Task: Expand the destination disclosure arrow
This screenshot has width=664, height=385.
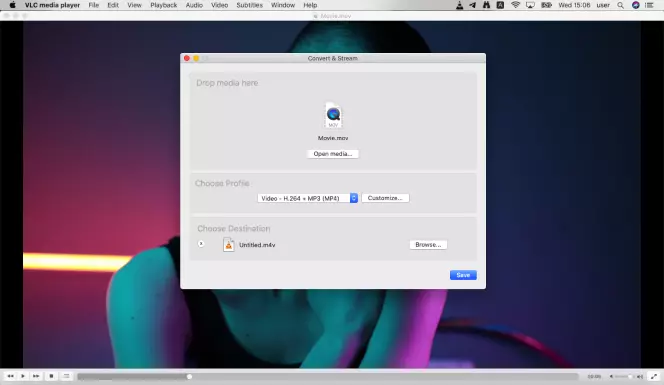Action: [x=201, y=244]
